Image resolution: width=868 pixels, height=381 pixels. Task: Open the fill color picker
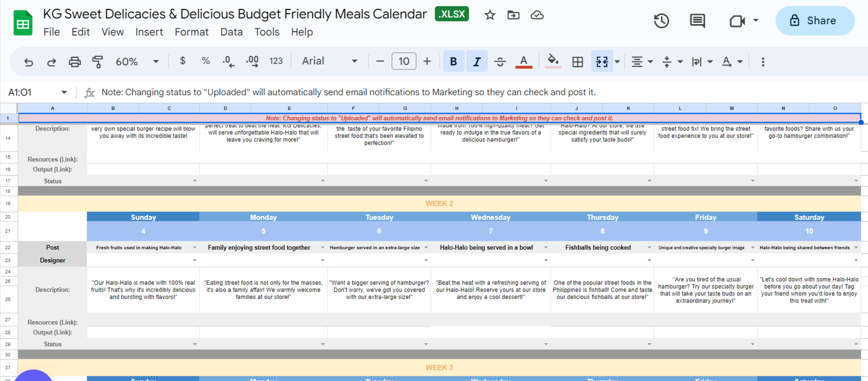pos(553,62)
